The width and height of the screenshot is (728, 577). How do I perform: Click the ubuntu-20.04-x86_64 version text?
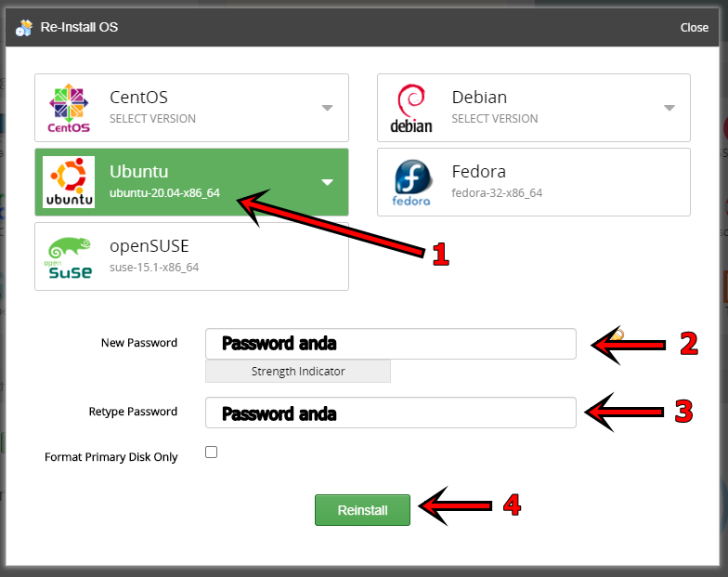[x=164, y=193]
